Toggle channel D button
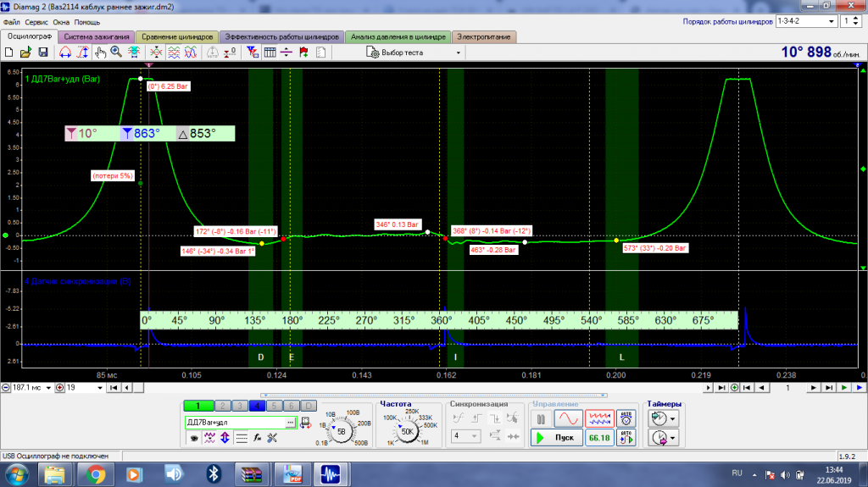 coord(309,406)
